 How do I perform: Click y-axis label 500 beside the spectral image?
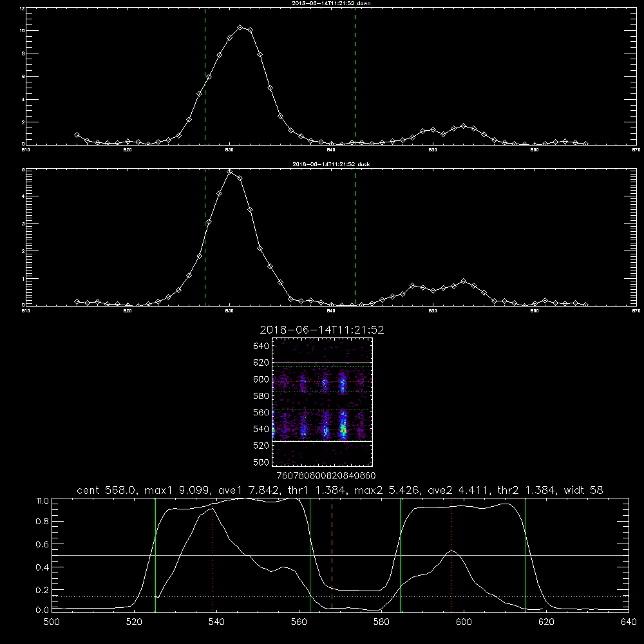pos(261,462)
